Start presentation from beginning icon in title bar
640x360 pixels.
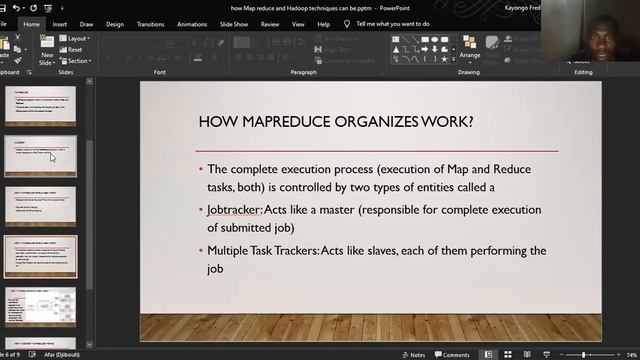click(x=48, y=8)
